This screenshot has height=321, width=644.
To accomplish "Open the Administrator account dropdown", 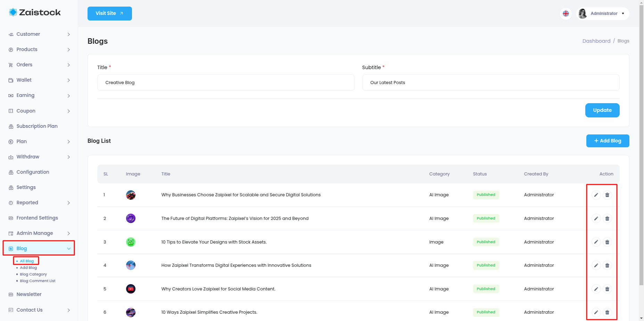I will coord(603,14).
